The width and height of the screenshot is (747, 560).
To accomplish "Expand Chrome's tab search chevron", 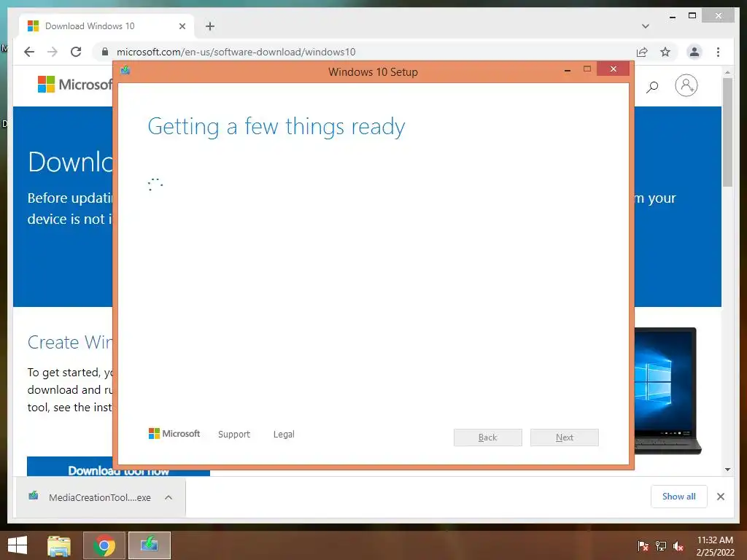I will pyautogui.click(x=645, y=26).
